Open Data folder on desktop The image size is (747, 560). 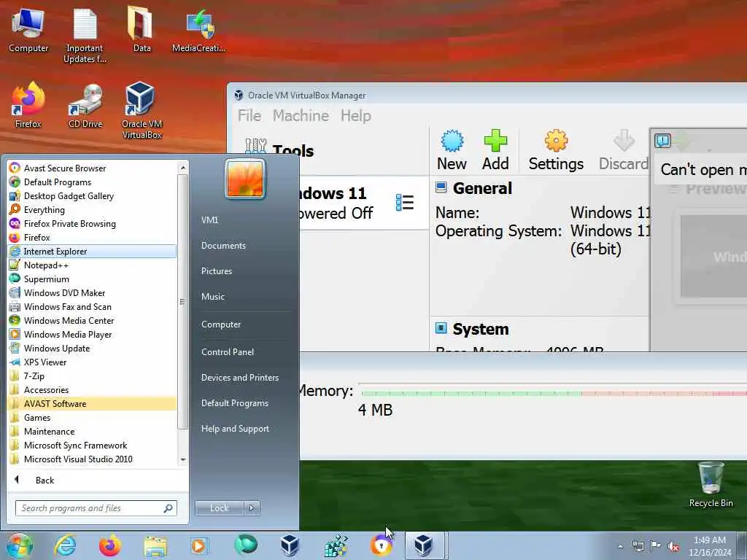coord(142,31)
